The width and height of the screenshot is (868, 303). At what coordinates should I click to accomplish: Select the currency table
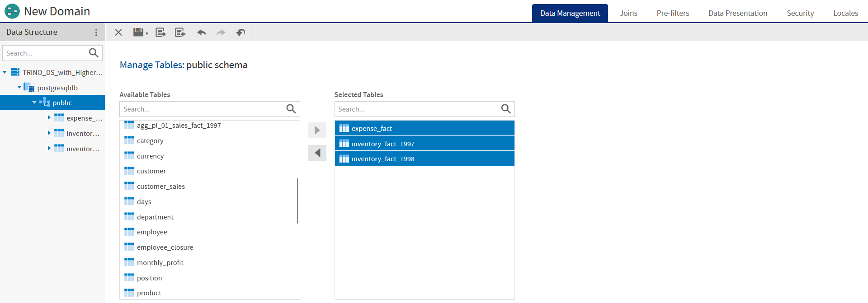coord(210,156)
